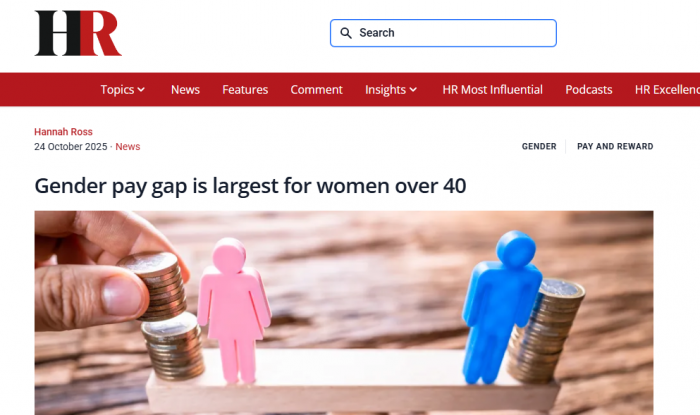Click the magnifying glass search icon
This screenshot has width=700, height=415.
[x=346, y=33]
